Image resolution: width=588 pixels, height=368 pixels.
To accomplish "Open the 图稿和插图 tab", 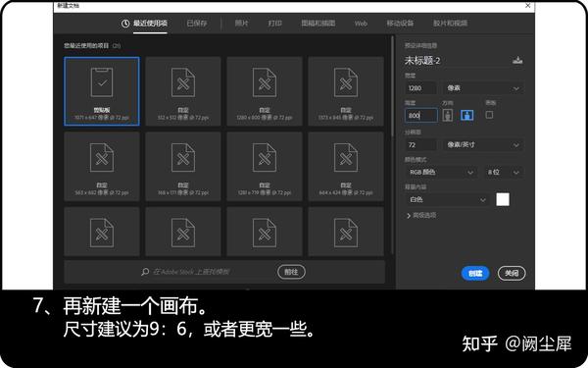I will click(x=318, y=24).
